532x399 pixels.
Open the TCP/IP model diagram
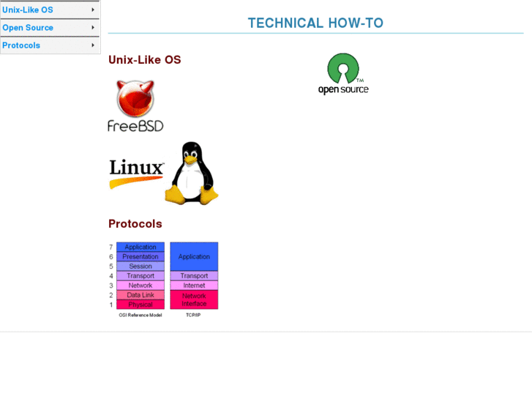pos(194,280)
